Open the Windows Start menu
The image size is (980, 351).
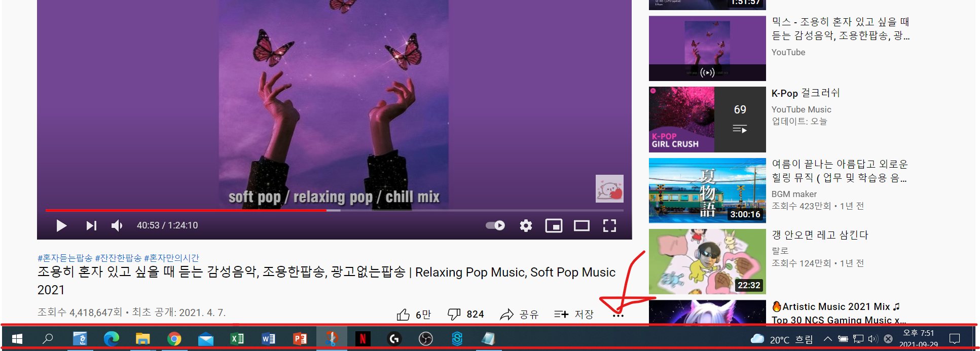click(x=17, y=338)
